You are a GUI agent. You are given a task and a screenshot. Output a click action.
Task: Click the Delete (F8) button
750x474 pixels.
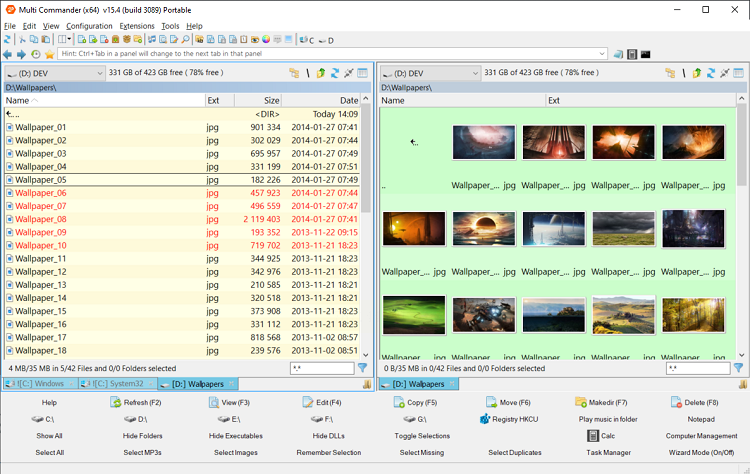pyautogui.click(x=700, y=402)
